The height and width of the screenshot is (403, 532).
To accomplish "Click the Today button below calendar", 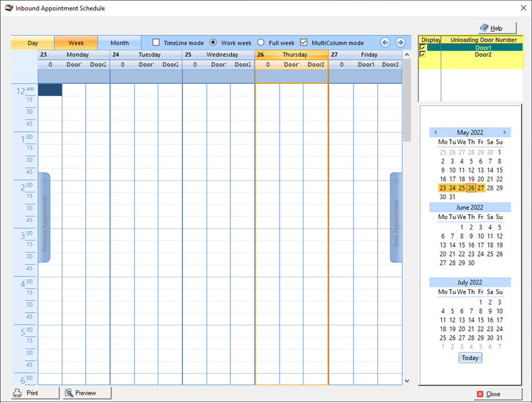I will pyautogui.click(x=470, y=358).
